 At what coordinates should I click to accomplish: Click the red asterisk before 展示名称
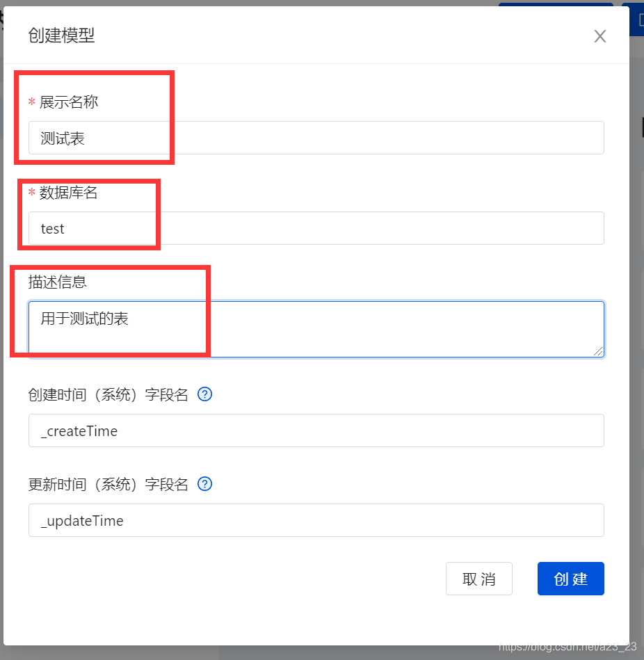tap(31, 102)
